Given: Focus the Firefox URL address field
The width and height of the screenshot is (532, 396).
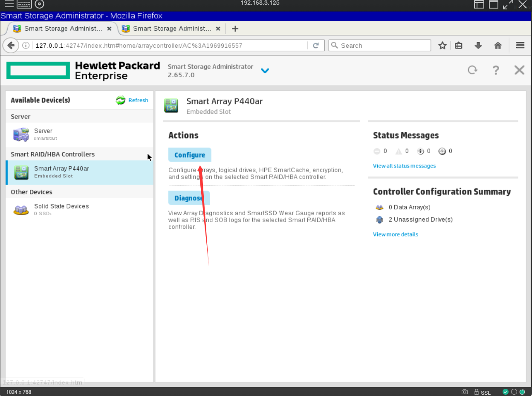Looking at the screenshot, I should point(171,45).
